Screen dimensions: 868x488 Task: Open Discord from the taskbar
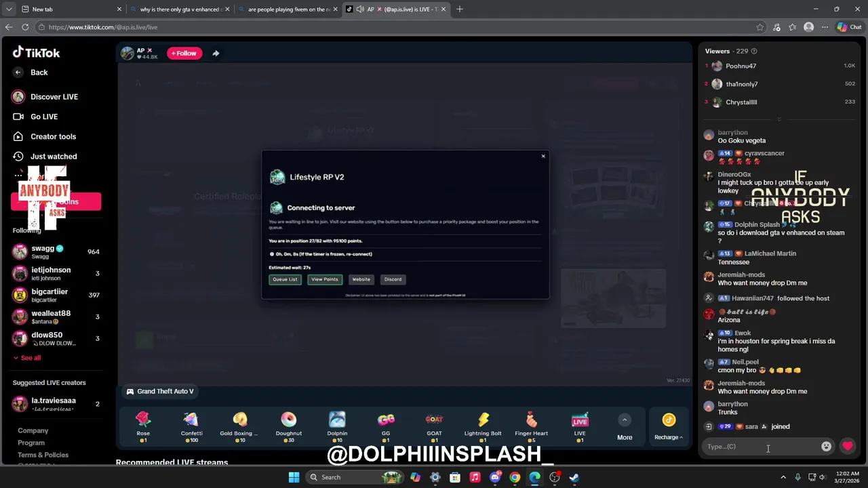(495, 477)
